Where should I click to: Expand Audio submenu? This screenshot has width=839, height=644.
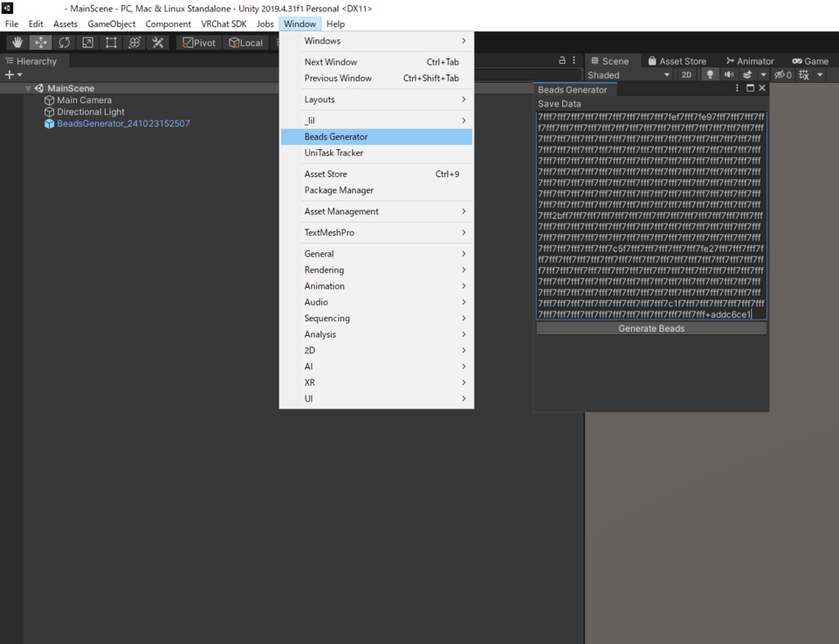click(x=377, y=302)
